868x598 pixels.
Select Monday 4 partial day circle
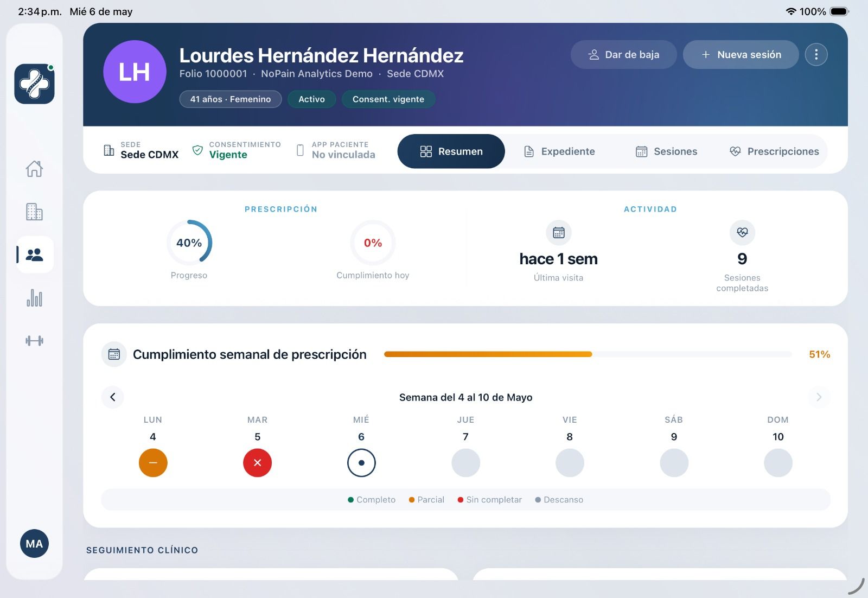coord(153,463)
